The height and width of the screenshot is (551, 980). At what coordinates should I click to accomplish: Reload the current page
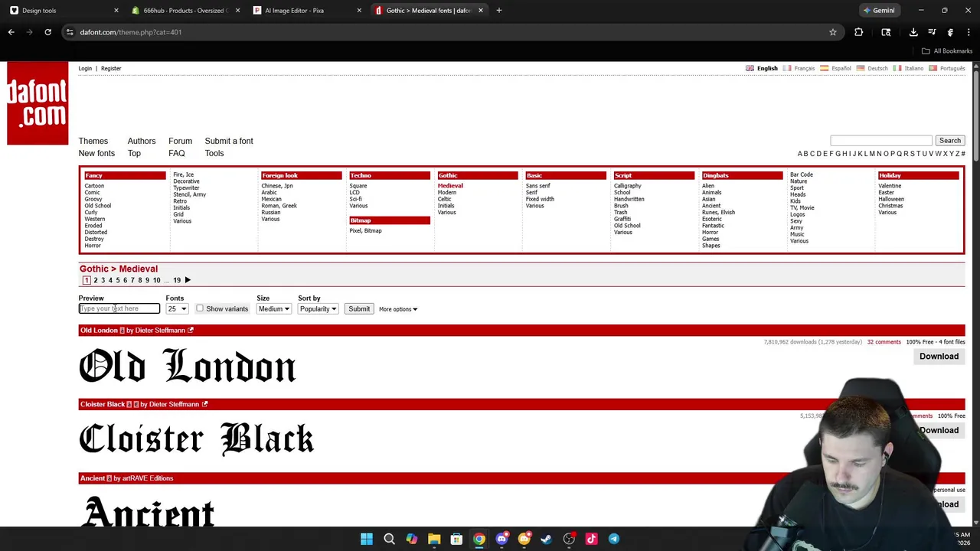click(x=47, y=32)
